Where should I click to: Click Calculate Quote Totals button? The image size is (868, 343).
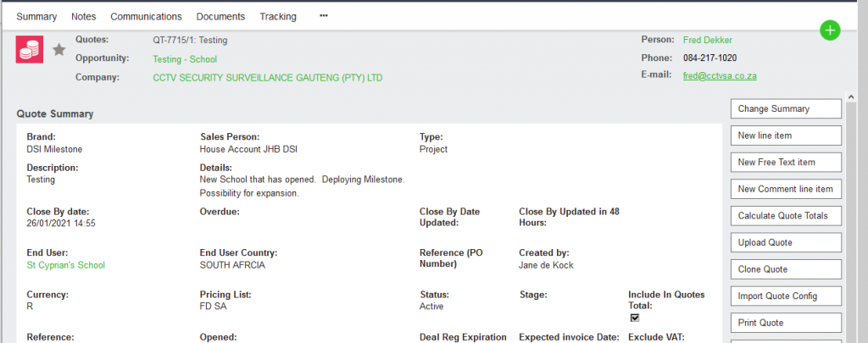tap(785, 216)
